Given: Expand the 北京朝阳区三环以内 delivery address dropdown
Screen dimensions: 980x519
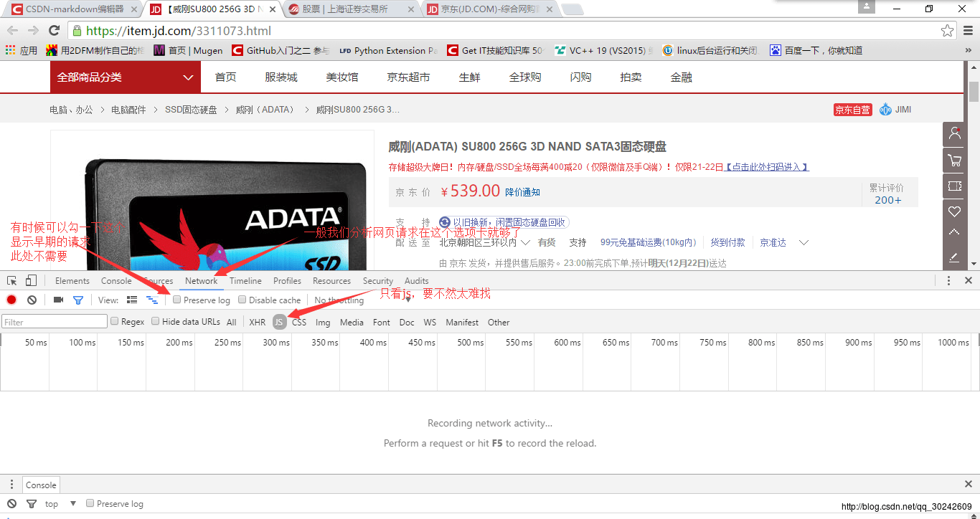Looking at the screenshot, I should [x=484, y=243].
